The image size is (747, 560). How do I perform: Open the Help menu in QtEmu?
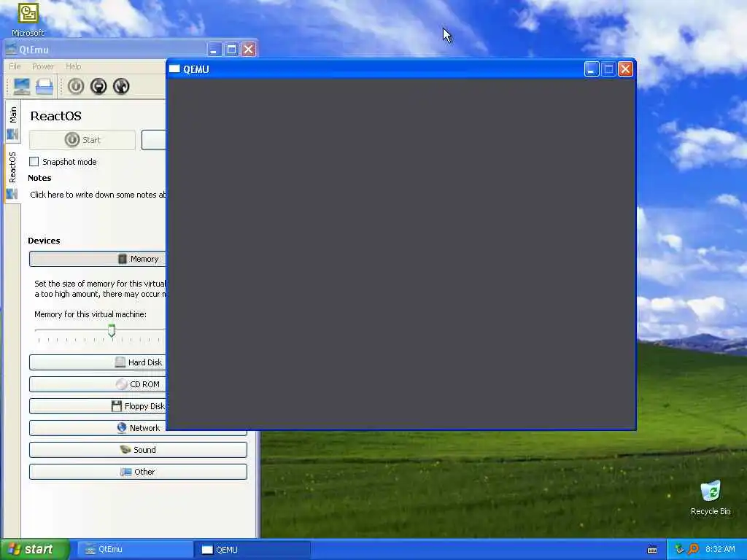point(74,66)
